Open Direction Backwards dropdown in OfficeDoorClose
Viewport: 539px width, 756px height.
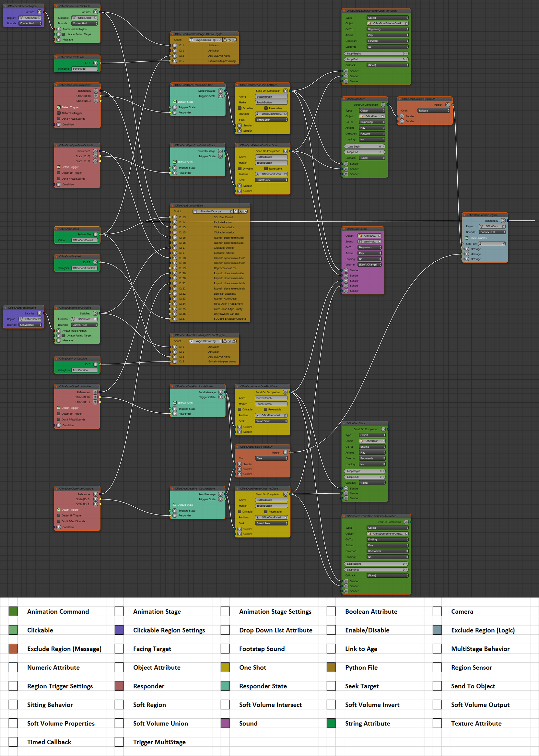(x=372, y=458)
